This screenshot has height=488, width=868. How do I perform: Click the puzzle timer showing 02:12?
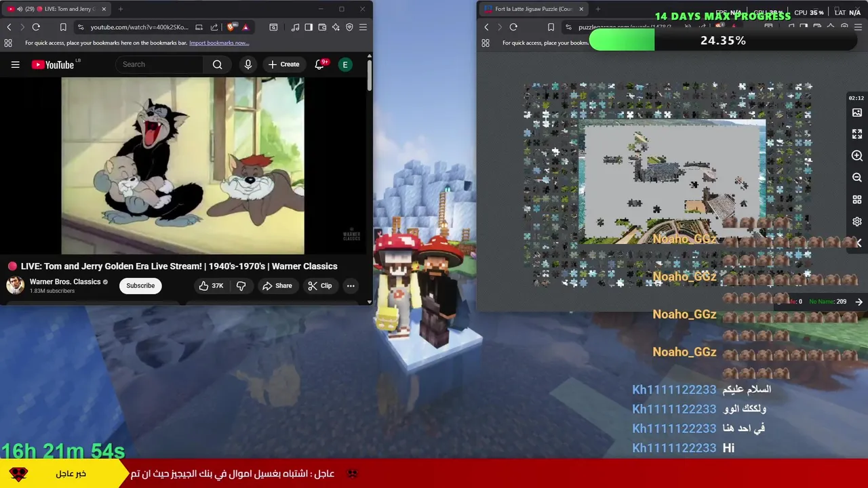856,98
